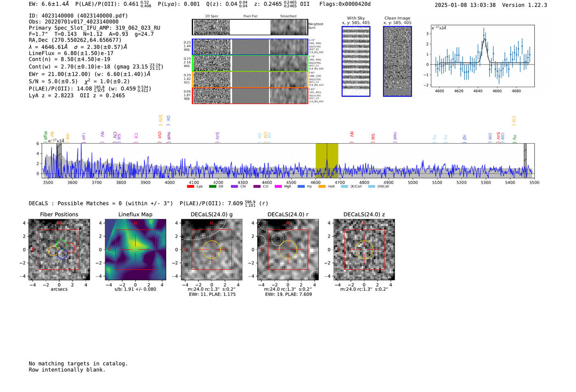
Task: Click the 'Row intentionally blank.' text
Action: coord(67,370)
